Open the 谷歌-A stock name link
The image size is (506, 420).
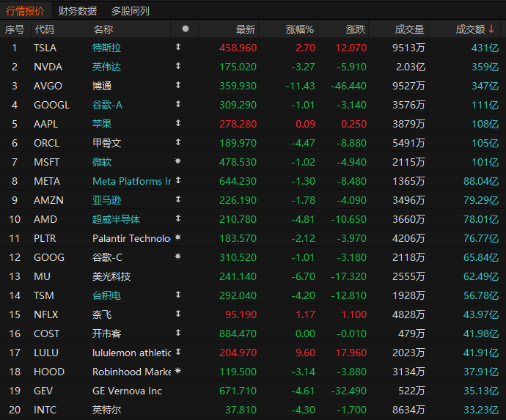[x=107, y=105]
